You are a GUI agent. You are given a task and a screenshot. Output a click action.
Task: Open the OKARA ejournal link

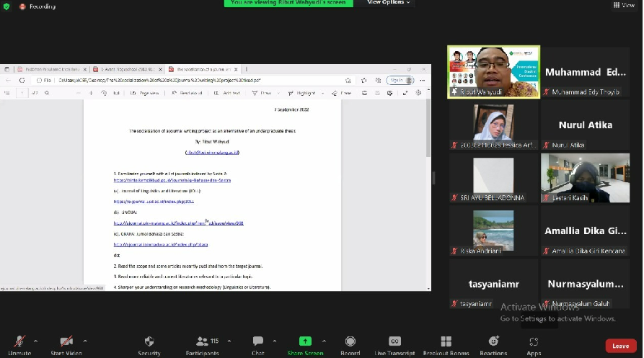161,244
